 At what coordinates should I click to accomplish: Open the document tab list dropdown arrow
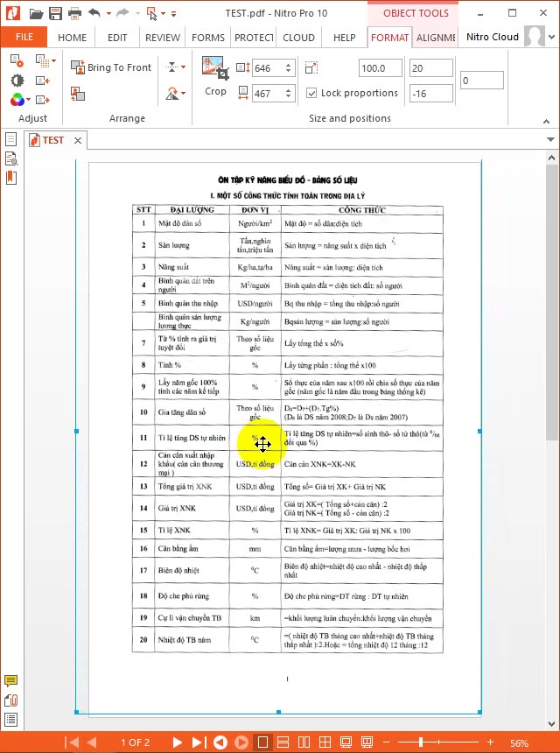pos(550,140)
